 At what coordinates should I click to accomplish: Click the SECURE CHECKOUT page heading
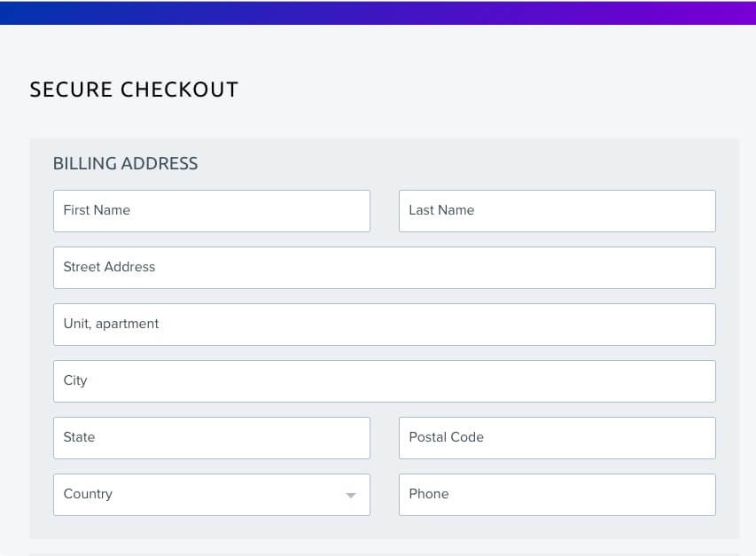pos(134,90)
